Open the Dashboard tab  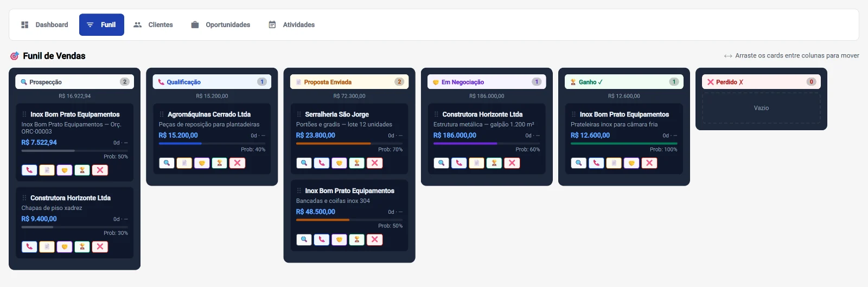44,25
